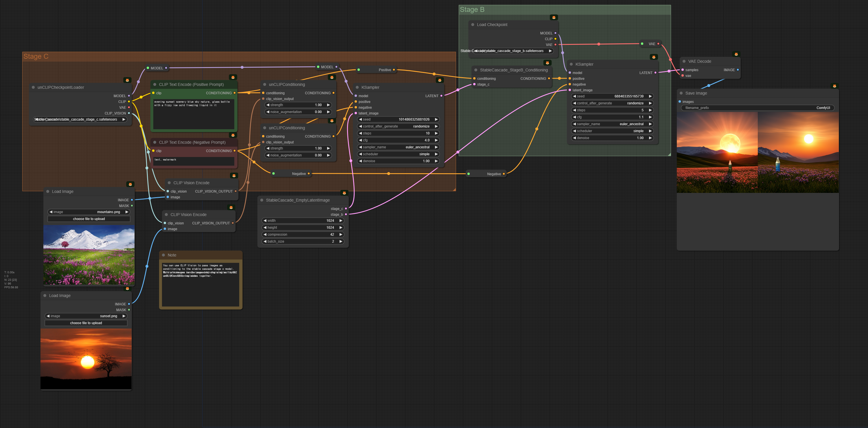Click fox badge above unCLIPCheckpointLoader node
The height and width of the screenshot is (428, 868).
pyautogui.click(x=127, y=80)
